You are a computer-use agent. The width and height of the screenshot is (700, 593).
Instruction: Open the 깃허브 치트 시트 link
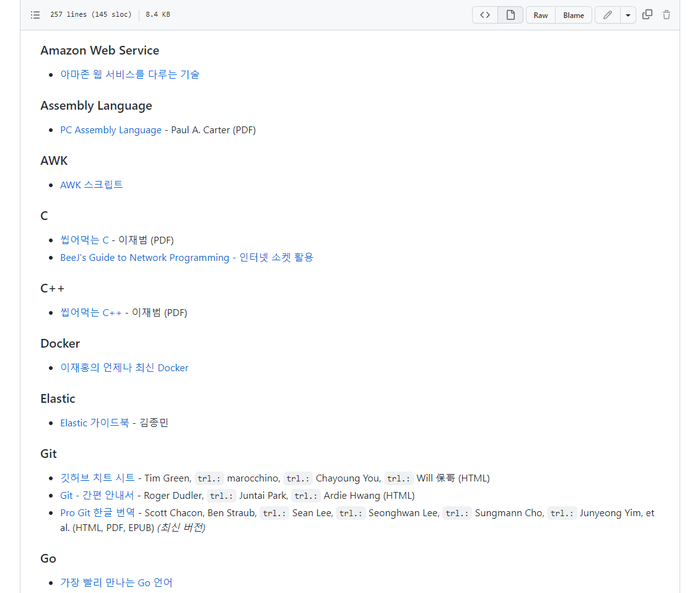97,478
